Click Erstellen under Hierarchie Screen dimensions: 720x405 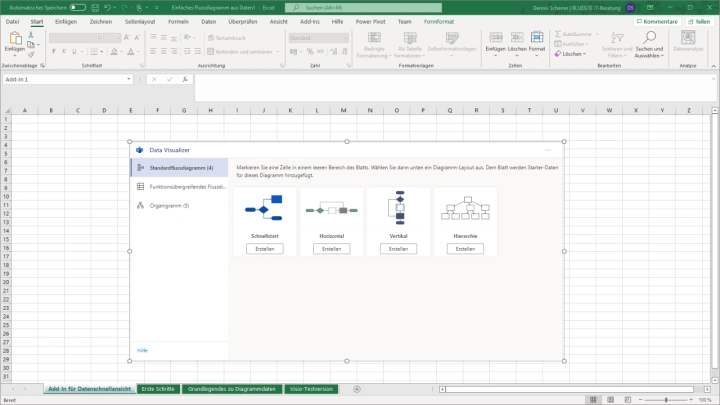[x=465, y=249]
